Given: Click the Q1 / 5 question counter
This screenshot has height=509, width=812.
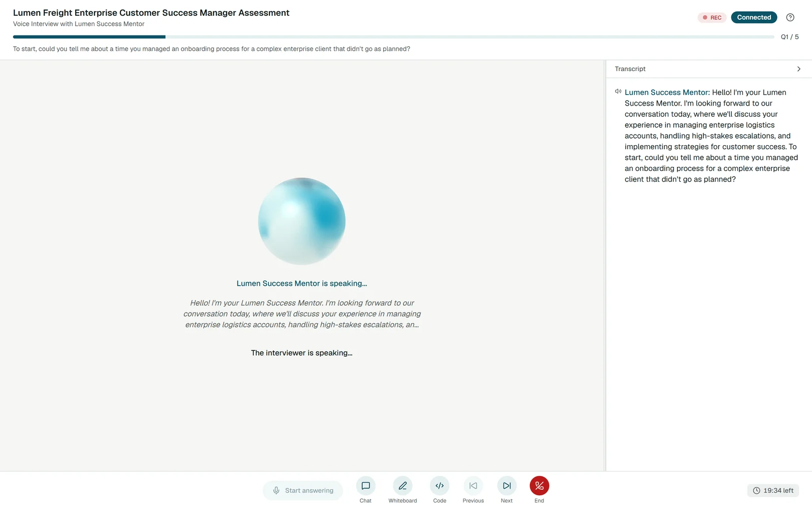Looking at the screenshot, I should tap(790, 37).
